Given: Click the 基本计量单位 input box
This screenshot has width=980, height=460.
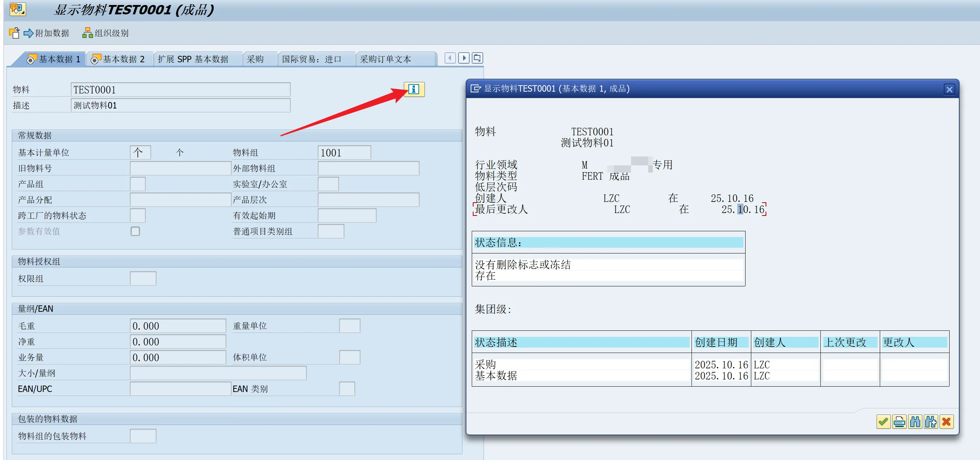Looking at the screenshot, I should pos(140,152).
